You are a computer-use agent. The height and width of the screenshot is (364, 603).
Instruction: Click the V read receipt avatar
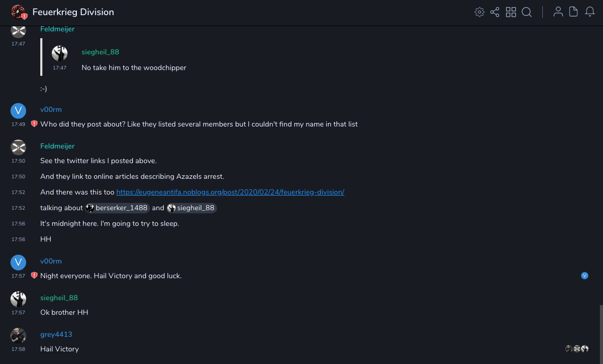(585, 276)
